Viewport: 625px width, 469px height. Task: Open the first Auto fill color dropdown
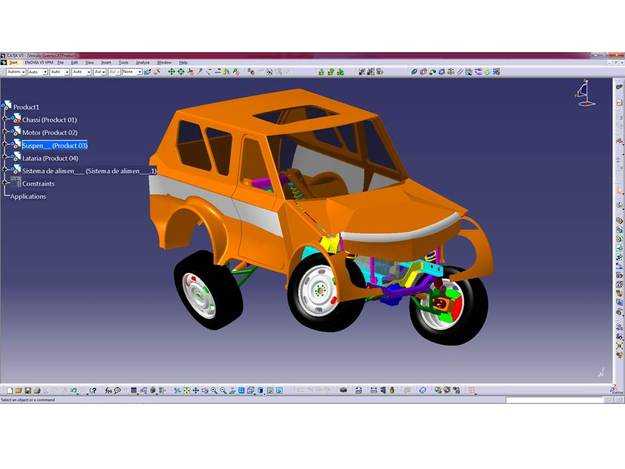click(16, 72)
